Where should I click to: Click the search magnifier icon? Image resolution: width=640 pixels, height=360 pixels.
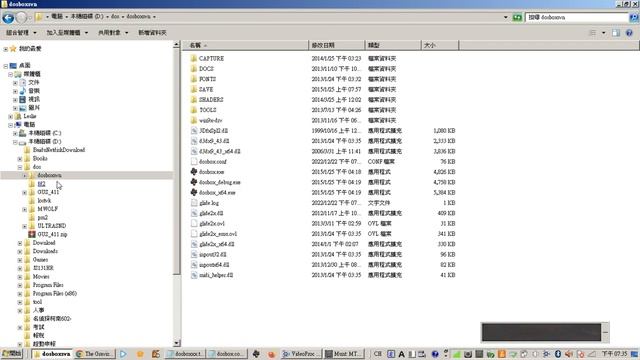pos(634,17)
